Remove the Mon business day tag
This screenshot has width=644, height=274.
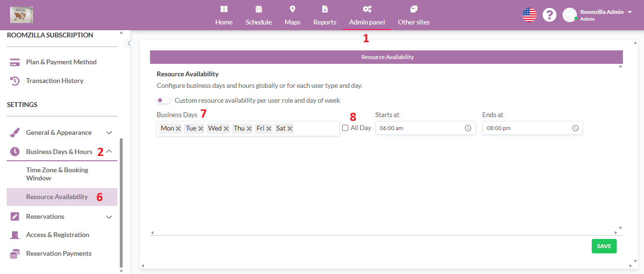[178, 129]
